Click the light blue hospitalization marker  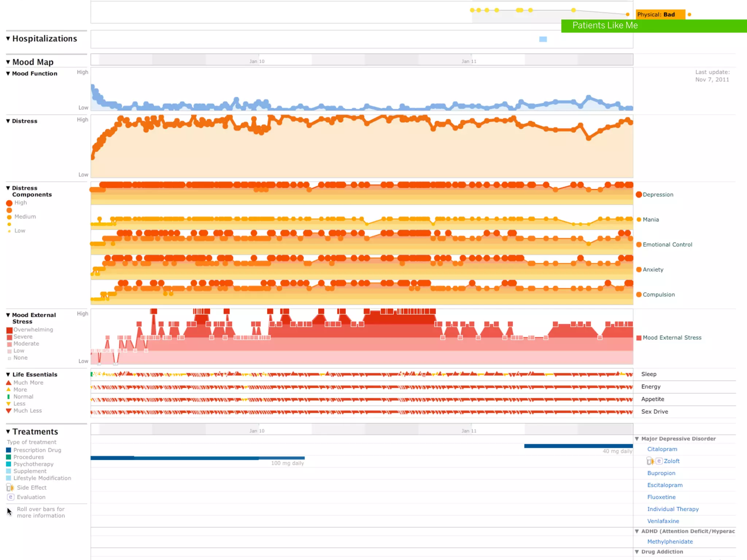pos(543,39)
